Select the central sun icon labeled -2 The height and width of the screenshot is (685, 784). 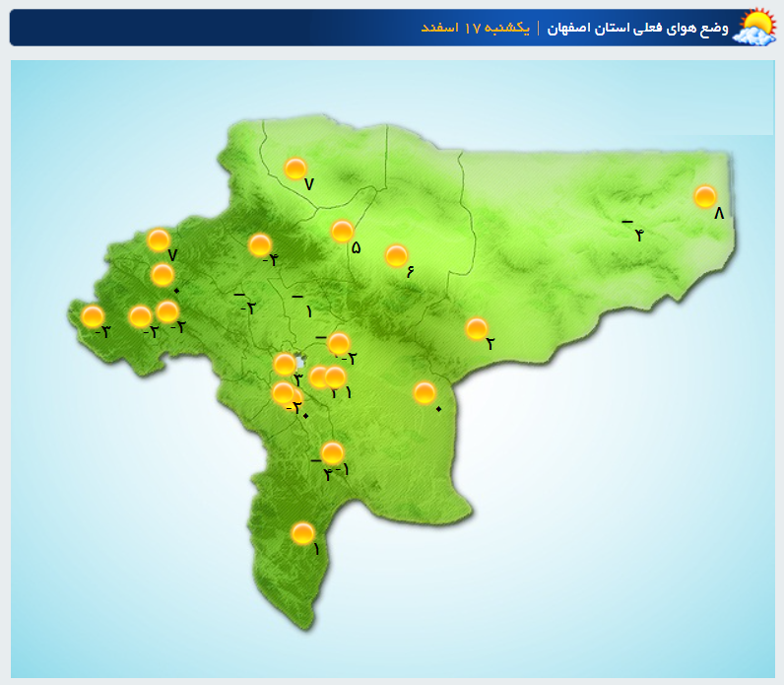point(338,343)
